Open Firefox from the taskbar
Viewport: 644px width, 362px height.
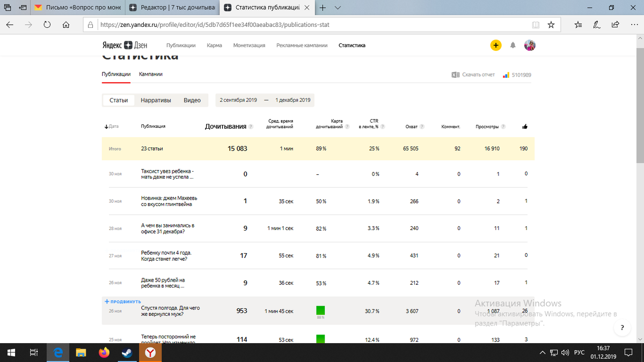pos(104,352)
